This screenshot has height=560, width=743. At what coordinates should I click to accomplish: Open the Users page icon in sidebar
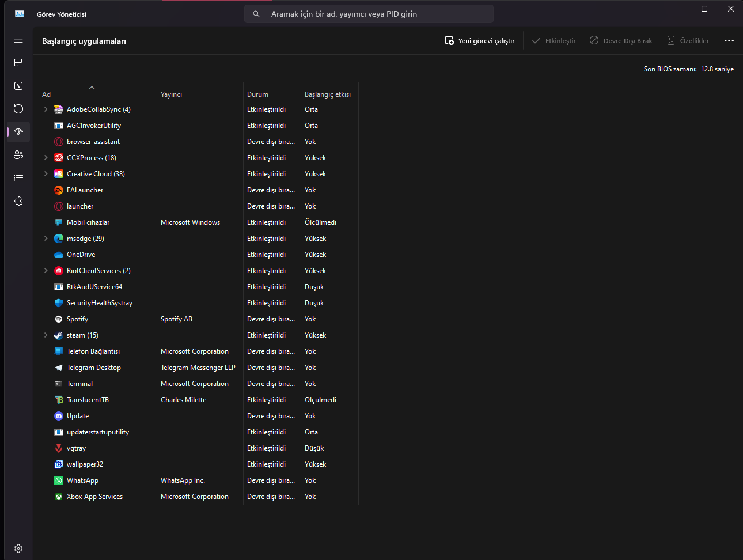pyautogui.click(x=18, y=155)
